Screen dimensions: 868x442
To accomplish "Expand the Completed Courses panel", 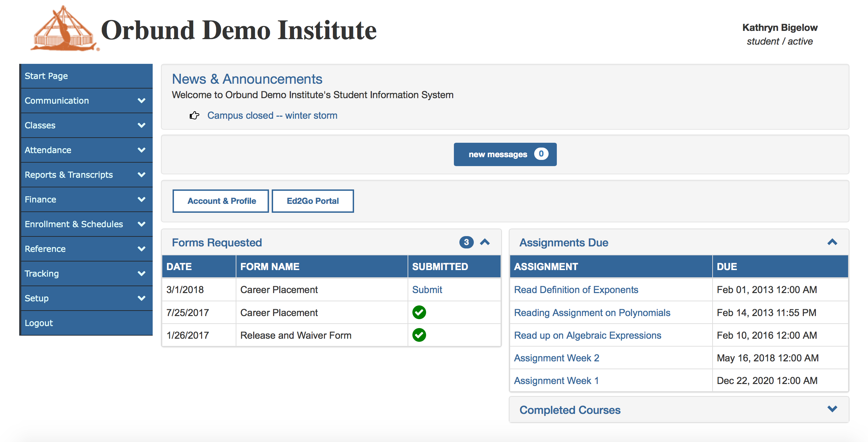I will tap(832, 409).
